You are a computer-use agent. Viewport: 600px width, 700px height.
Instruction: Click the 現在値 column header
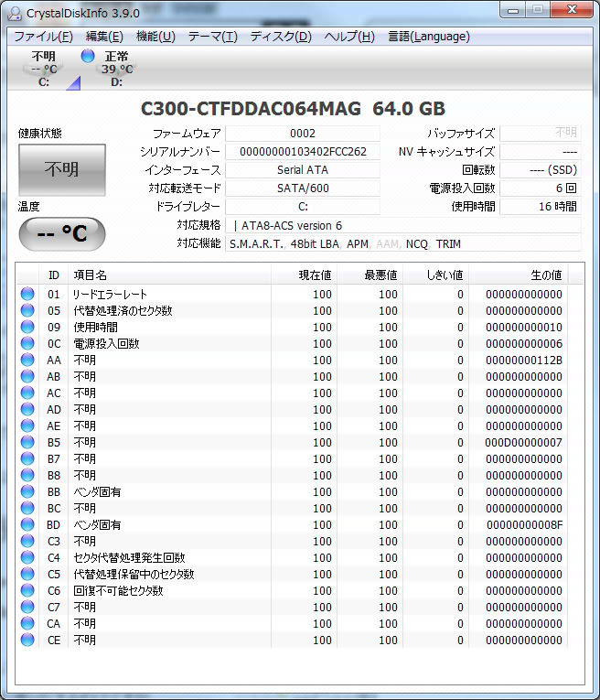tap(304, 275)
